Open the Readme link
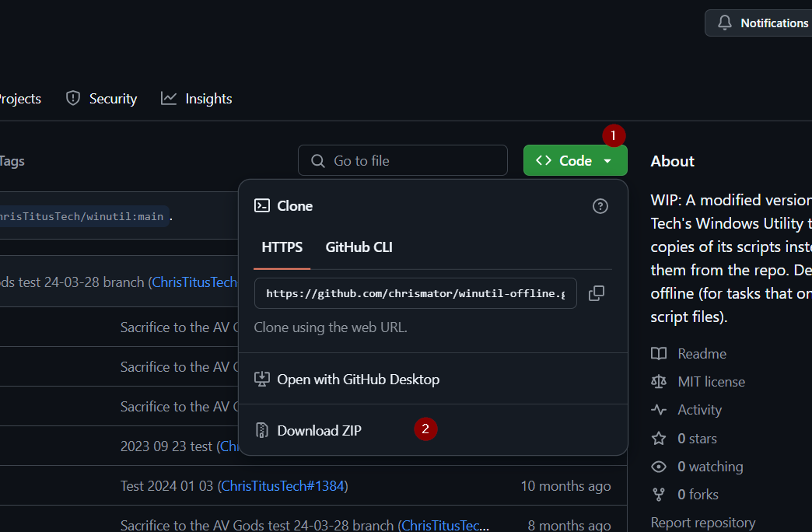Viewport: 812px width, 532px height. coord(702,354)
